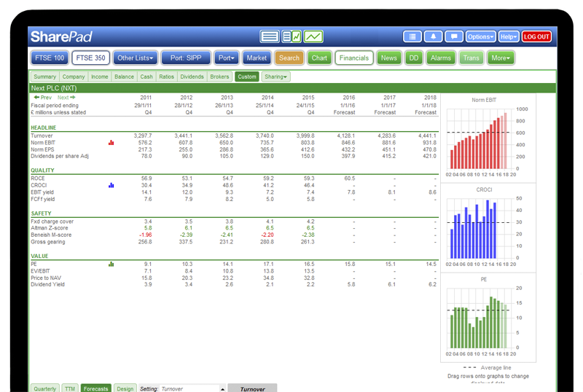The width and height of the screenshot is (583, 392).
Task: Click the red LOG OUT button
Action: click(x=536, y=36)
